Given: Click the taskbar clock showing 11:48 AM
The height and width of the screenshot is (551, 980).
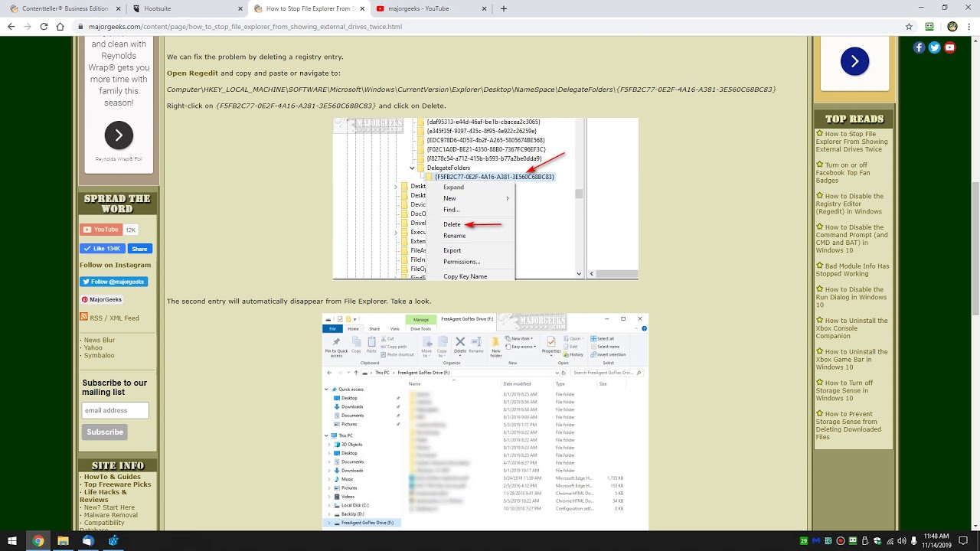Looking at the screenshot, I should click(x=936, y=541).
